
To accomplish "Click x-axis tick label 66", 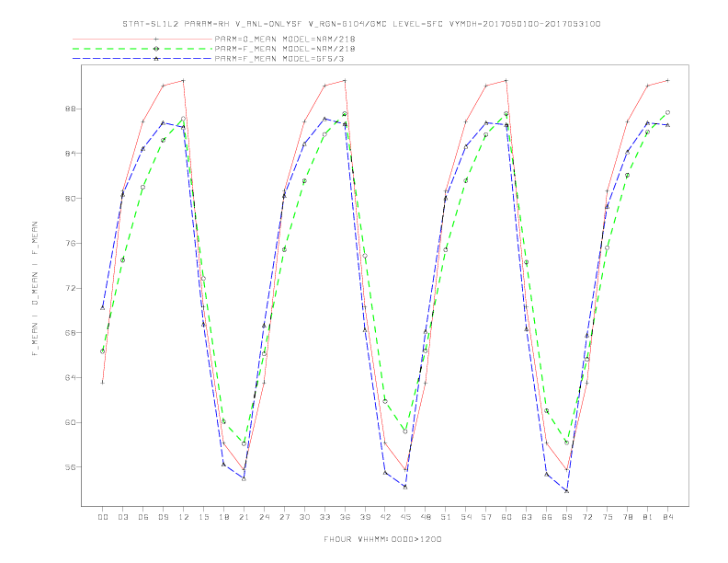I will click(547, 517).
